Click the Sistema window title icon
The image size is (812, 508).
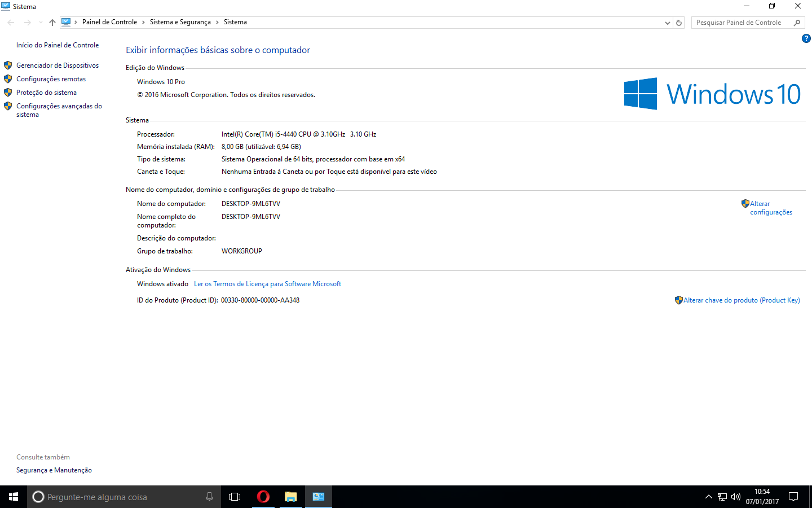click(x=6, y=6)
